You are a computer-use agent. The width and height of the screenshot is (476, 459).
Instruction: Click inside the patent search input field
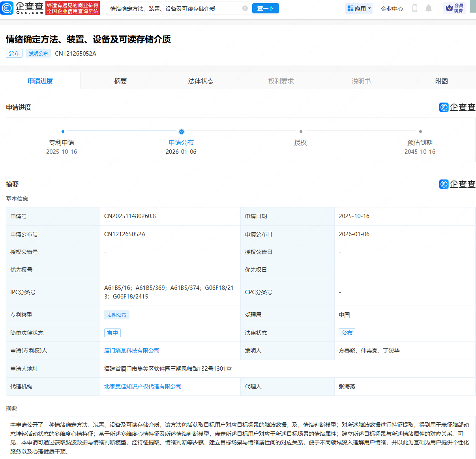(x=170, y=8)
